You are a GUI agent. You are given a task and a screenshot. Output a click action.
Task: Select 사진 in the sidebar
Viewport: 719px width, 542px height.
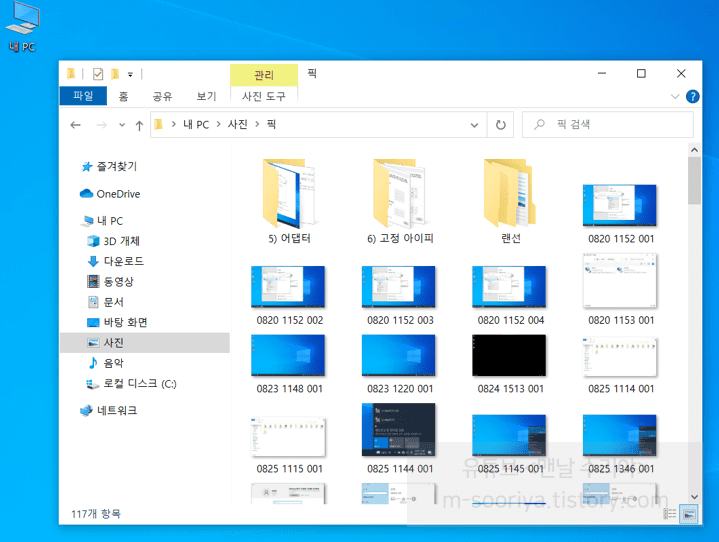[145, 343]
